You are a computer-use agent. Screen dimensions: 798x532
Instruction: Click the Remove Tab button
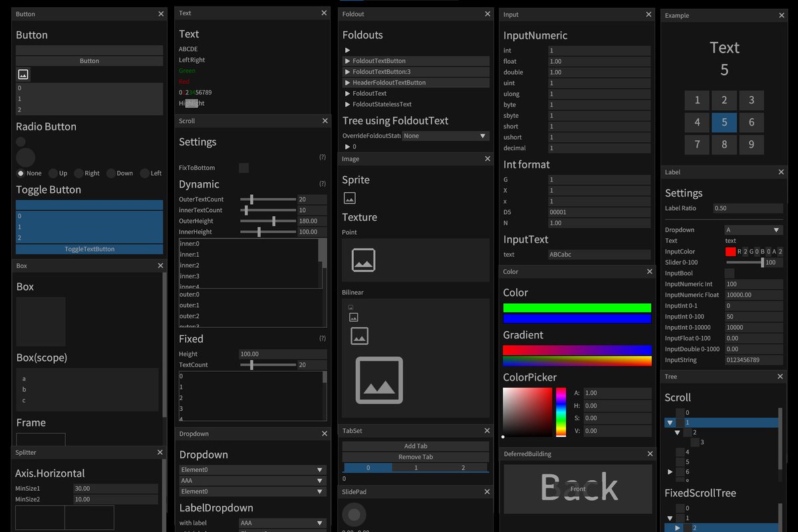point(416,457)
